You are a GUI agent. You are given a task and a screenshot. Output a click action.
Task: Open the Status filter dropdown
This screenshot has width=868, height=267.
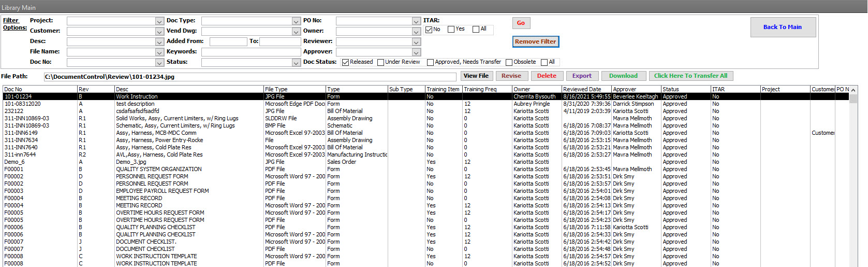[296, 63]
